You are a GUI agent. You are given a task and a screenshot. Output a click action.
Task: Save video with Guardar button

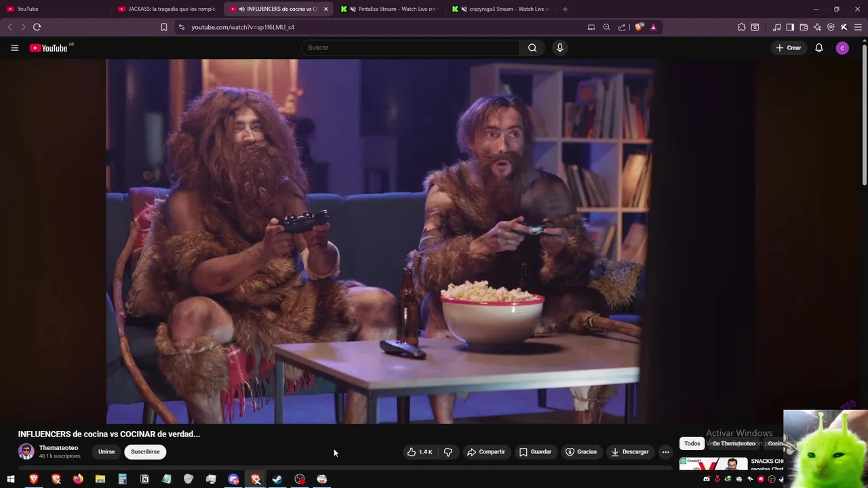tap(535, 452)
